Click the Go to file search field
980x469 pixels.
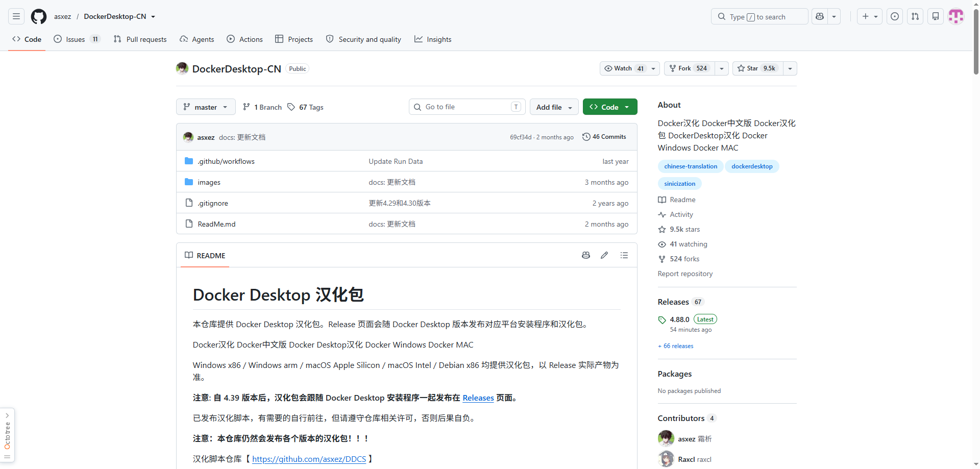coord(467,107)
